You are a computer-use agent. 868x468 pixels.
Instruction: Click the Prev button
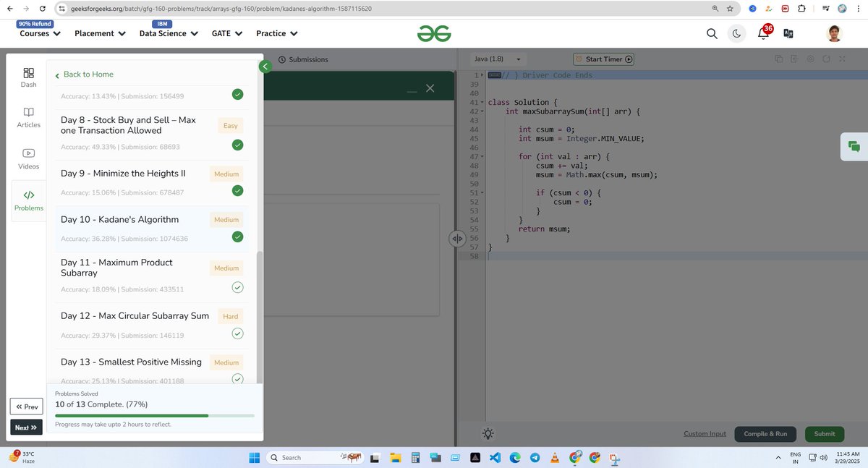point(26,407)
